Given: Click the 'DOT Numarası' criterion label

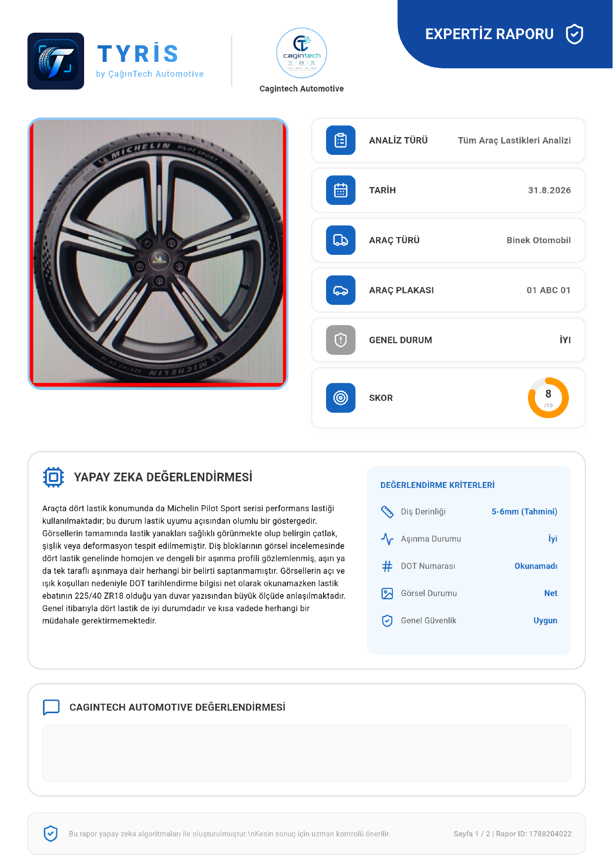Looking at the screenshot, I should coord(428,566).
